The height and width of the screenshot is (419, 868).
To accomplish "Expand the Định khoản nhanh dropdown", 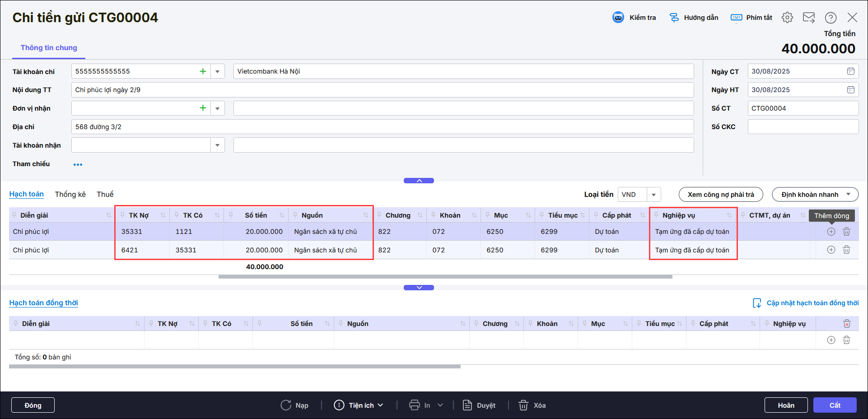I will click(x=848, y=195).
